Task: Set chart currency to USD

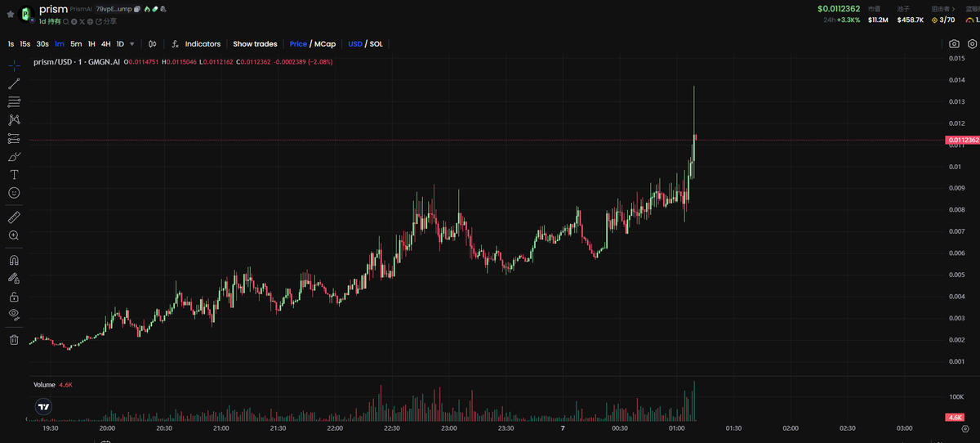Action: coord(355,44)
